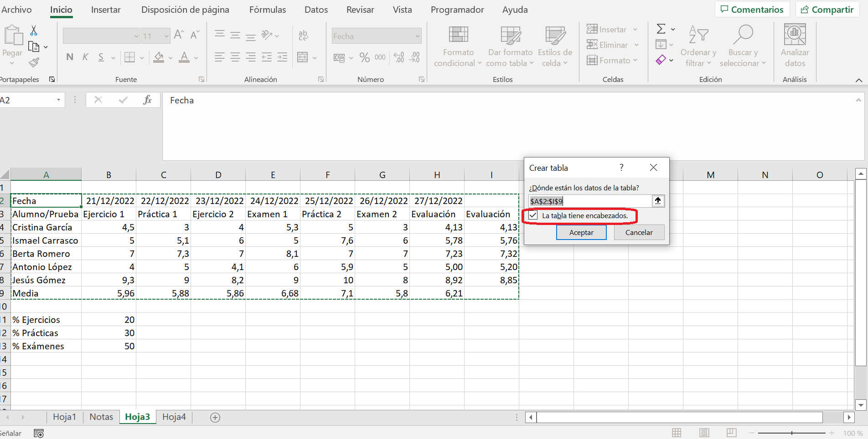
Task: Toggle La tabla tiene encabezados checkbox
Action: click(533, 215)
